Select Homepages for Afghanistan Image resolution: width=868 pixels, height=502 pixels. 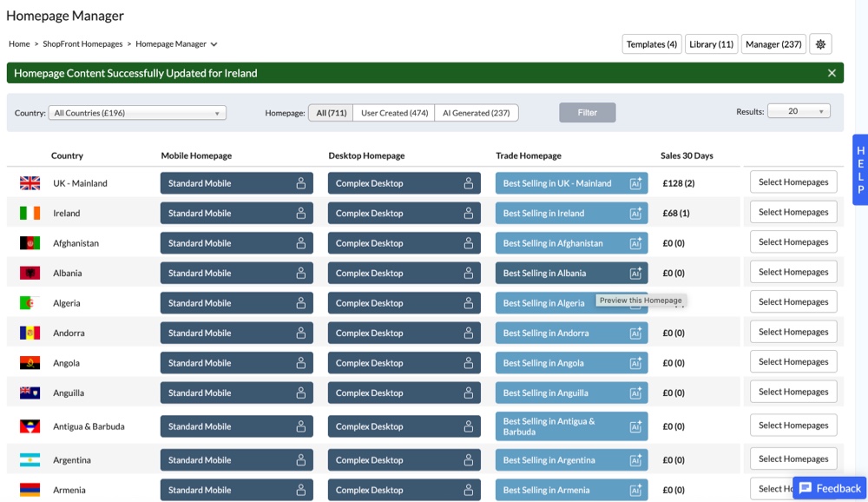pos(792,241)
